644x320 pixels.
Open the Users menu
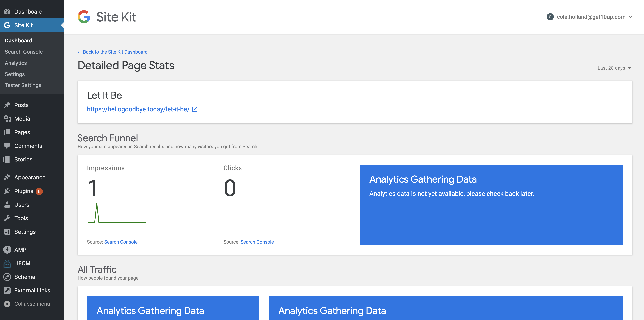32,205
